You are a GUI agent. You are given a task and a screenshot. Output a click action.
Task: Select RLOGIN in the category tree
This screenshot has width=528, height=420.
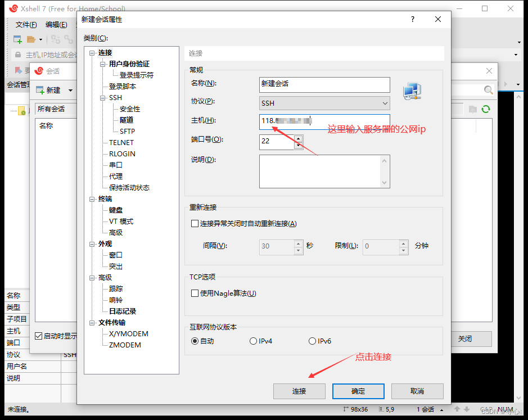point(122,154)
